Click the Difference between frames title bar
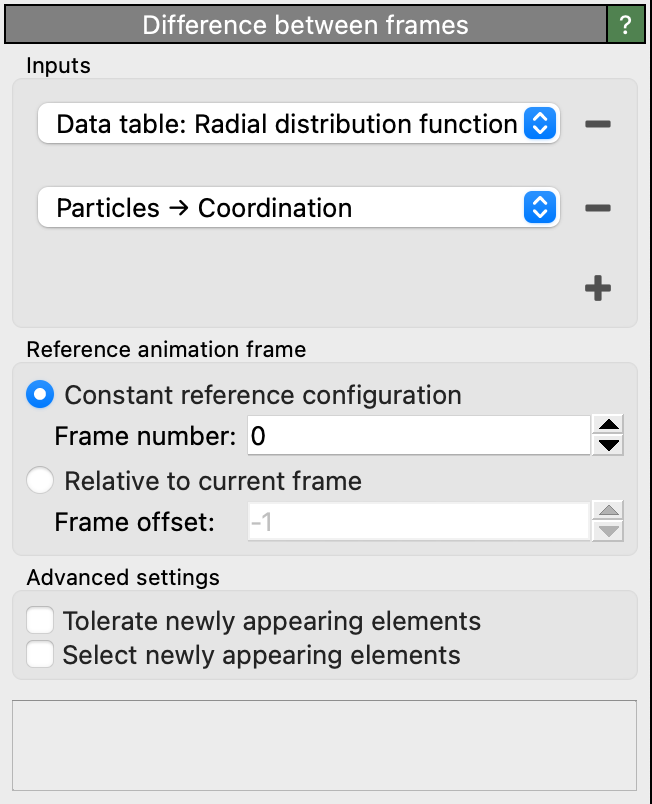The width and height of the screenshot is (652, 804). click(x=305, y=25)
